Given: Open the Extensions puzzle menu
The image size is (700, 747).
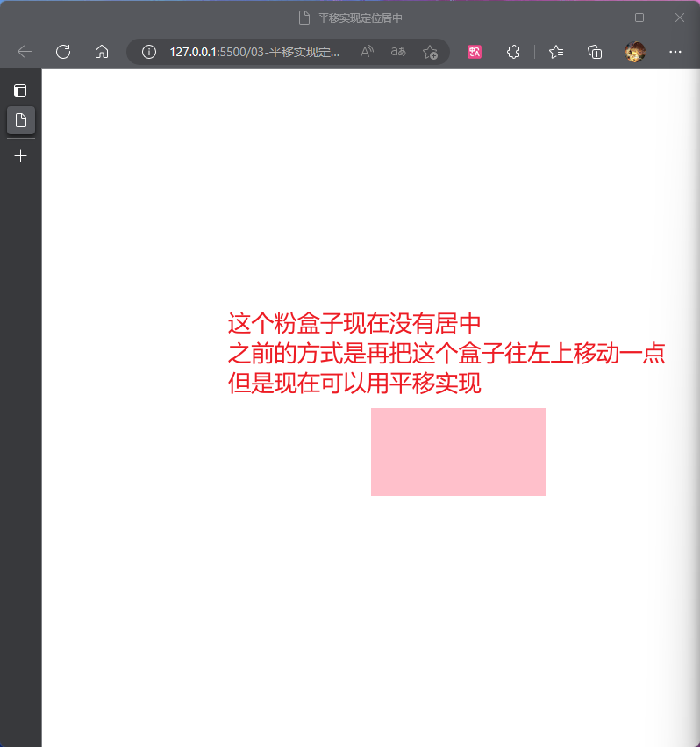Looking at the screenshot, I should pos(514,52).
